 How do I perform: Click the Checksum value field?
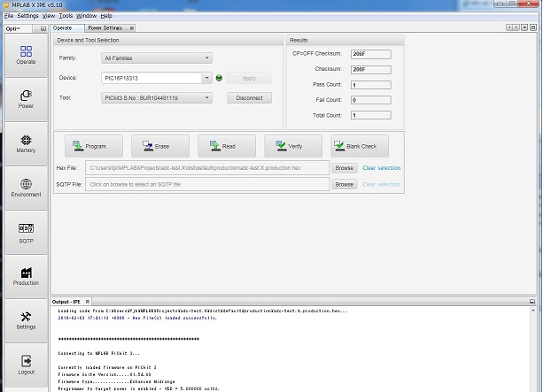tap(371, 70)
